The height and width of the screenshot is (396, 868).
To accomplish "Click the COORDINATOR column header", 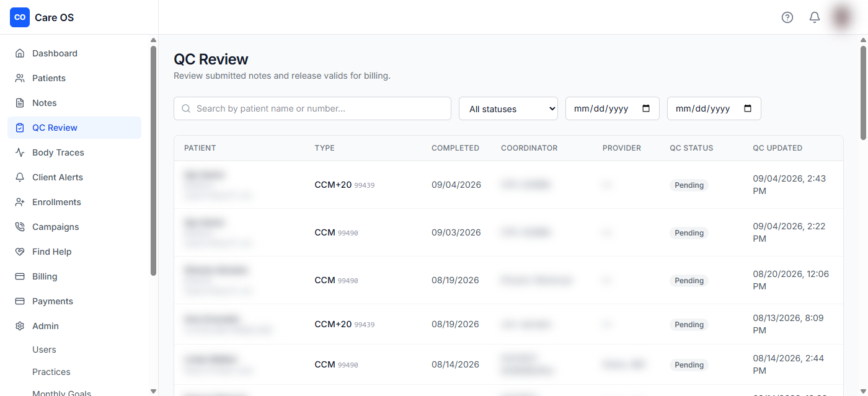I will (x=529, y=148).
